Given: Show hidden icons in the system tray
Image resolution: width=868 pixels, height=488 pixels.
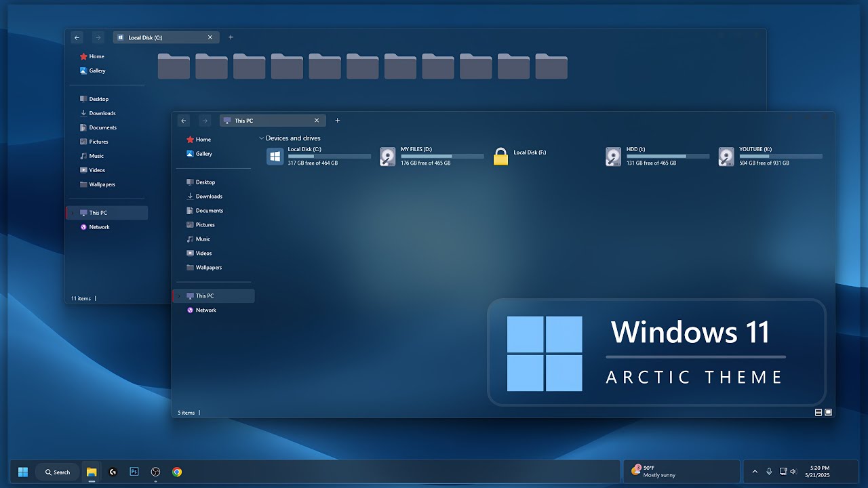Looking at the screenshot, I should (755, 471).
